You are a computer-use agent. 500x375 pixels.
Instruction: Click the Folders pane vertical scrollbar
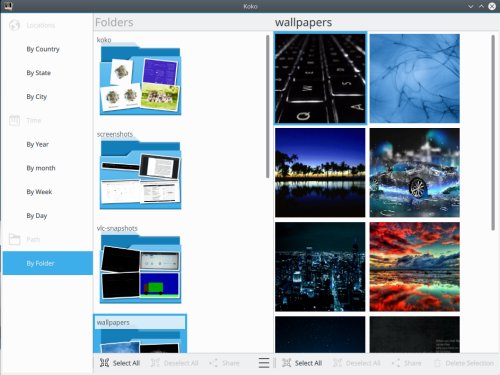(x=268, y=106)
